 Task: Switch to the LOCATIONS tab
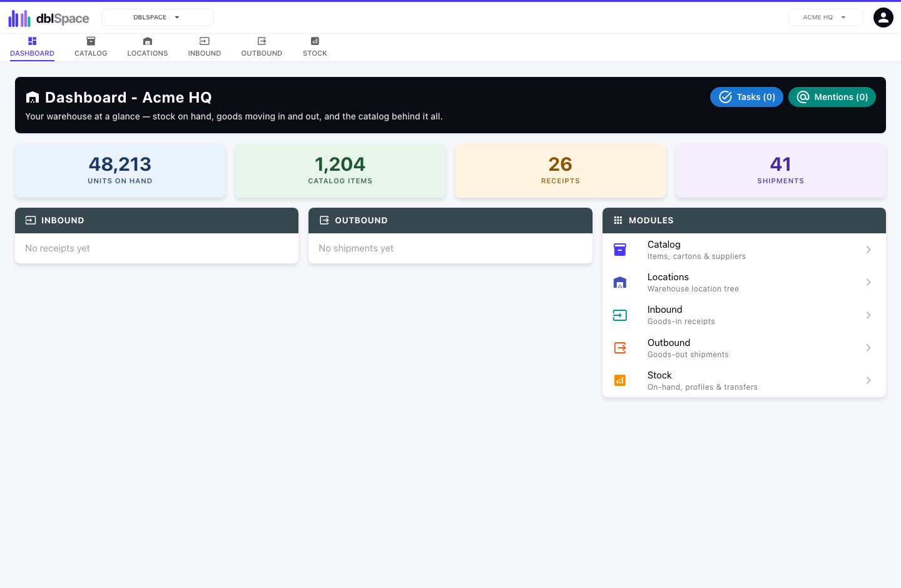148,48
